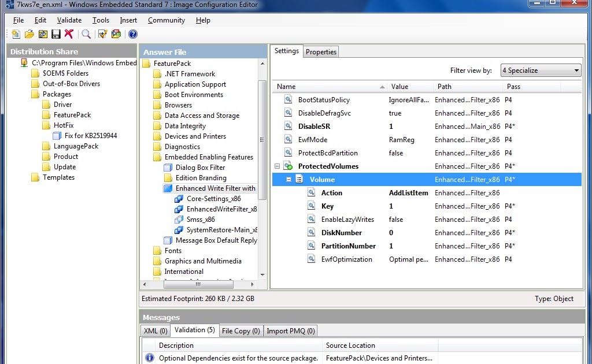Open help via blue question mark icon
Viewport: 592px width, 364px height.
[132, 34]
